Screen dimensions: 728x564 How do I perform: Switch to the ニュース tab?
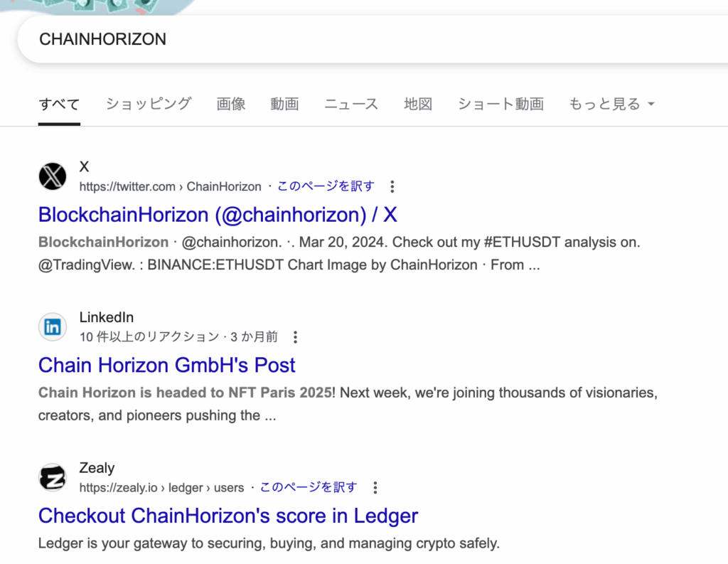click(x=351, y=104)
